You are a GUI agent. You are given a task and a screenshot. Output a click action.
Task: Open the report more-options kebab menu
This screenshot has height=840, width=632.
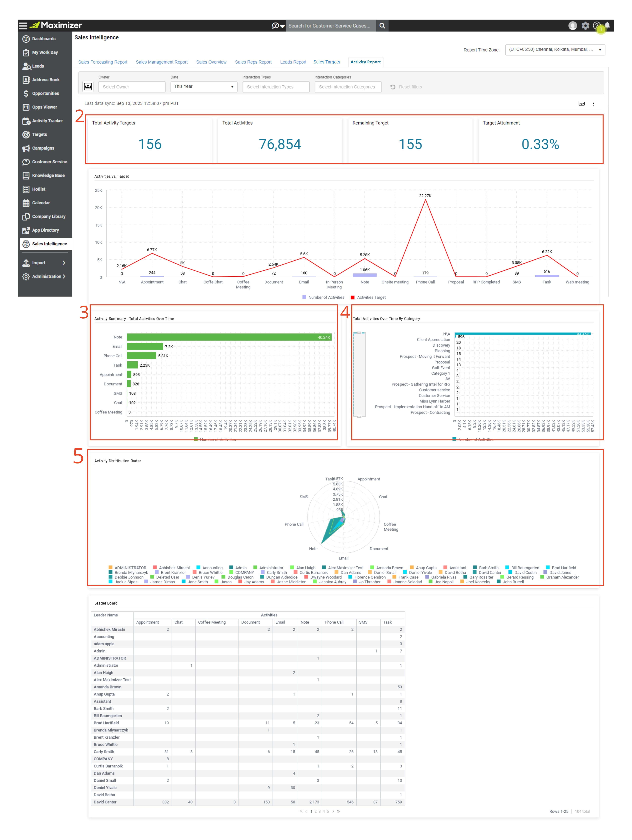pyautogui.click(x=593, y=104)
